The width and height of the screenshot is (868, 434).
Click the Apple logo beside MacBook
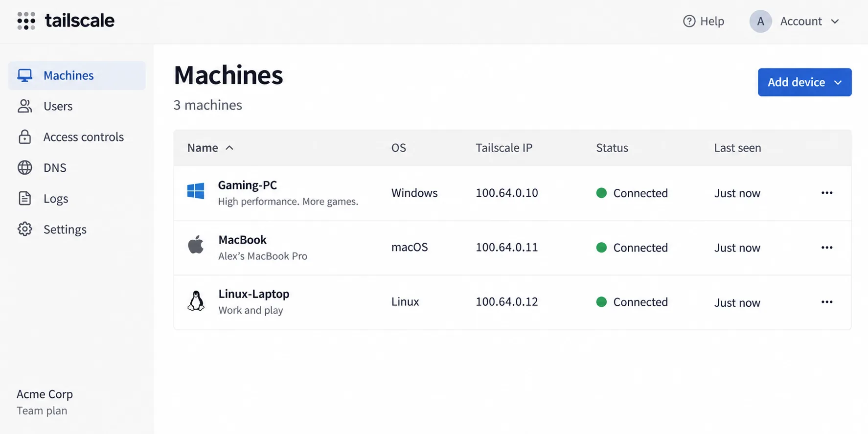(196, 245)
